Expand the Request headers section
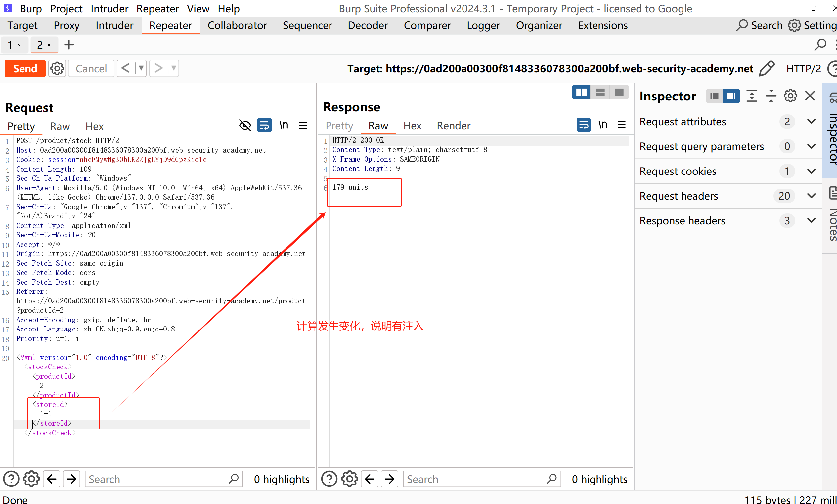837x504 pixels. (812, 196)
